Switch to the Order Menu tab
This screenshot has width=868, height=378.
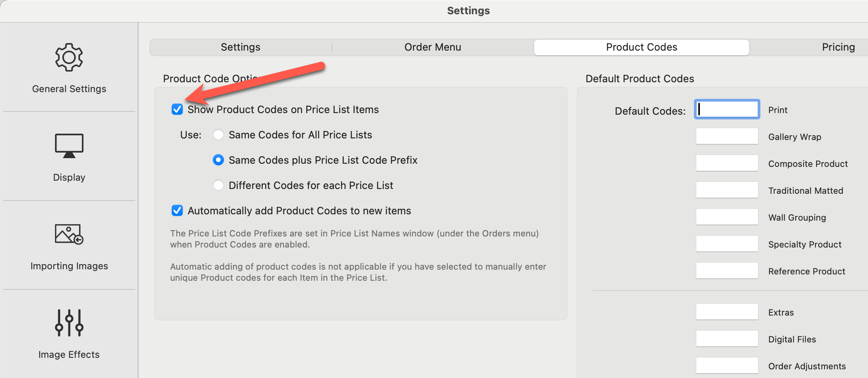click(432, 47)
